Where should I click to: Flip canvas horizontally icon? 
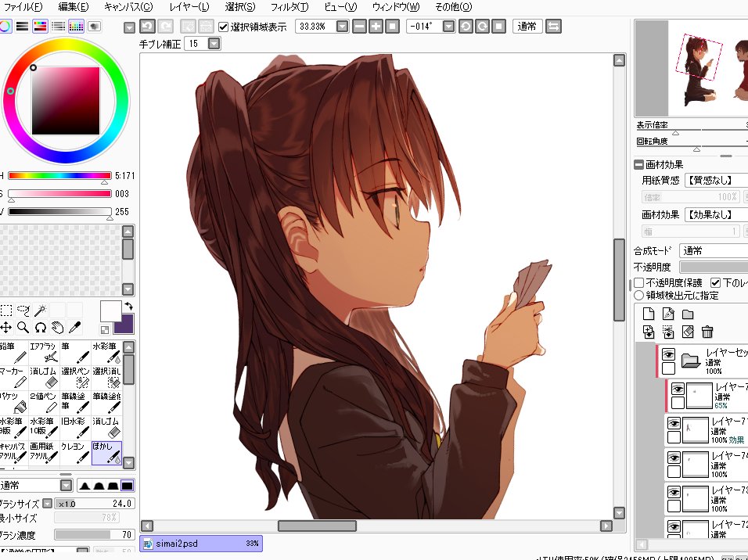[553, 27]
